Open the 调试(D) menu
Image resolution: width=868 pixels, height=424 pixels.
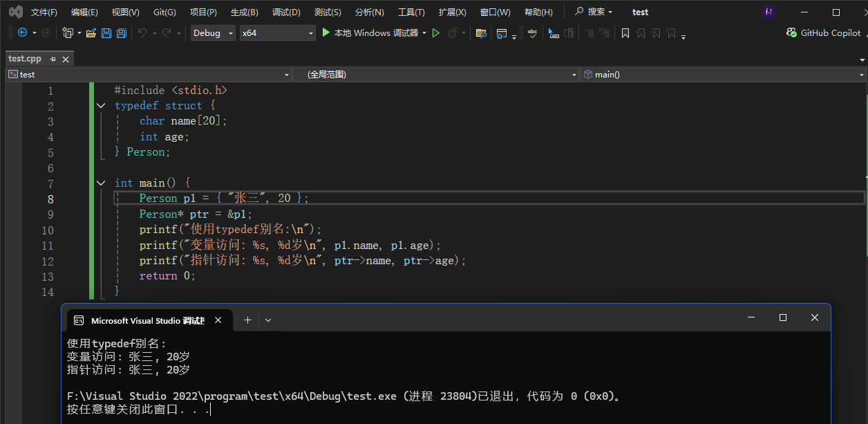tap(286, 12)
